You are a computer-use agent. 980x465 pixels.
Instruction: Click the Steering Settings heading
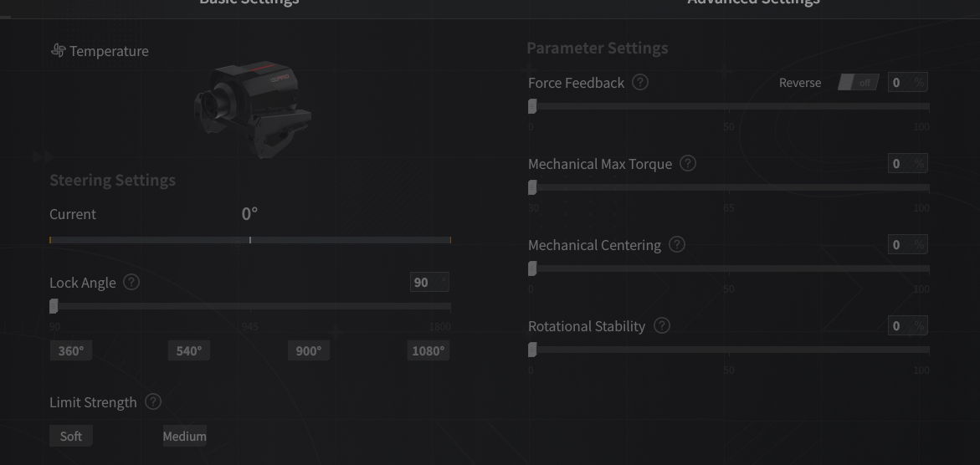point(112,180)
